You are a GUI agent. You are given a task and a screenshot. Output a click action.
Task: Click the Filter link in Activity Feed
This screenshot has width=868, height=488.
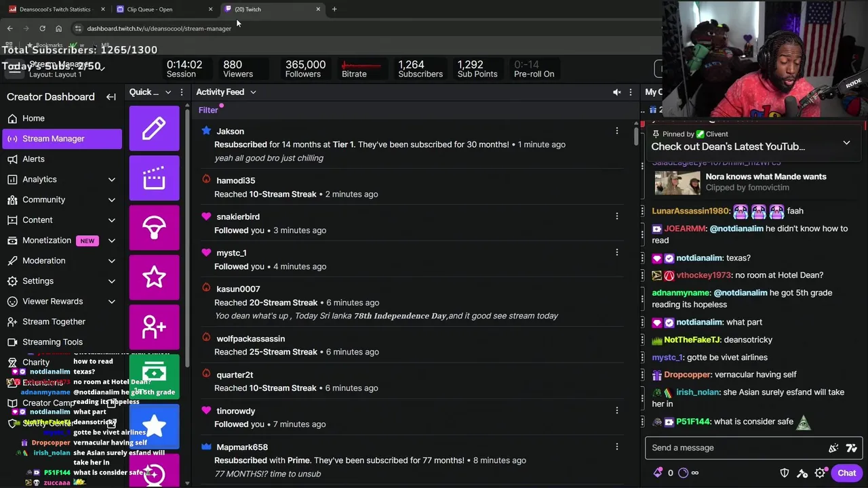[x=208, y=110]
